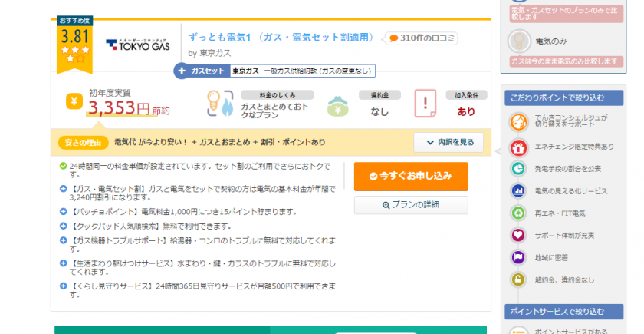Click the 違約金 label
The height and width of the screenshot is (334, 644).
pyautogui.click(x=379, y=95)
